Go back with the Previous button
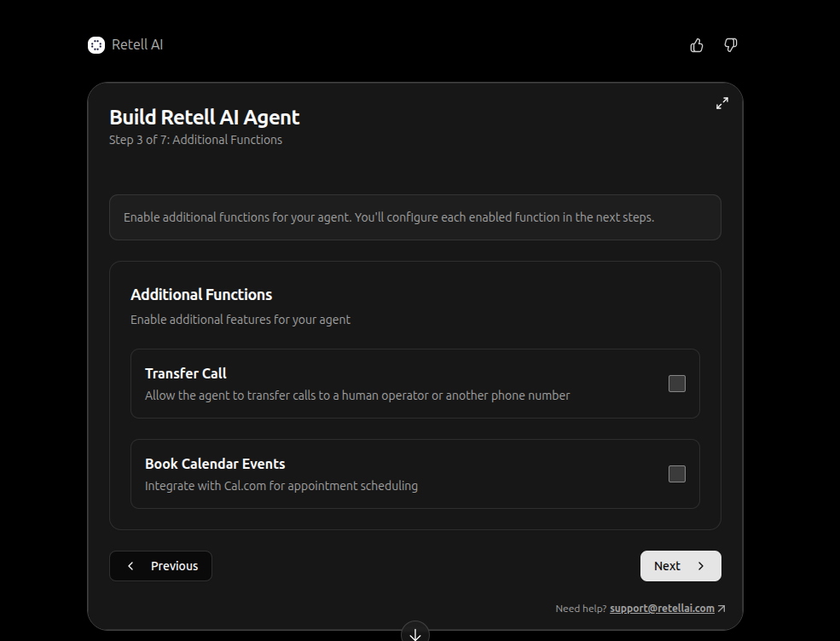 (160, 566)
